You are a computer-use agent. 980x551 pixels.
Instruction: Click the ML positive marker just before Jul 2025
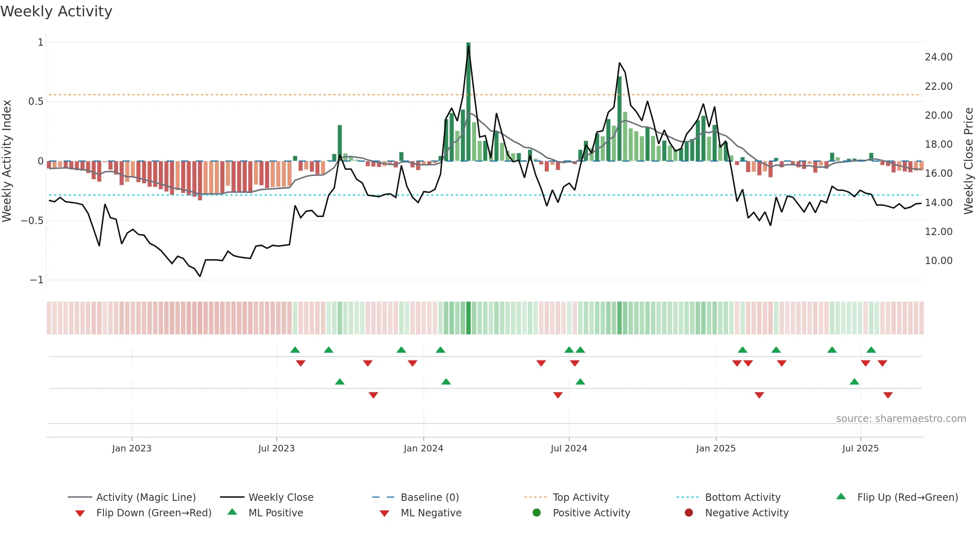click(854, 382)
